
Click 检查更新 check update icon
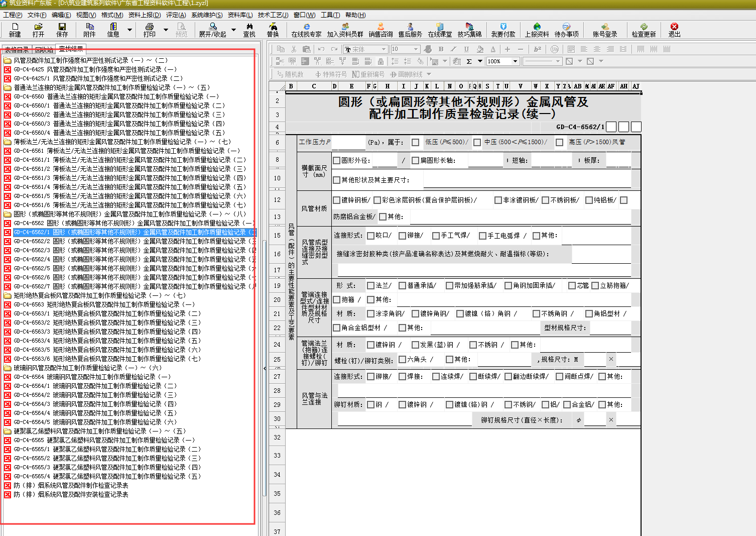pyautogui.click(x=644, y=30)
